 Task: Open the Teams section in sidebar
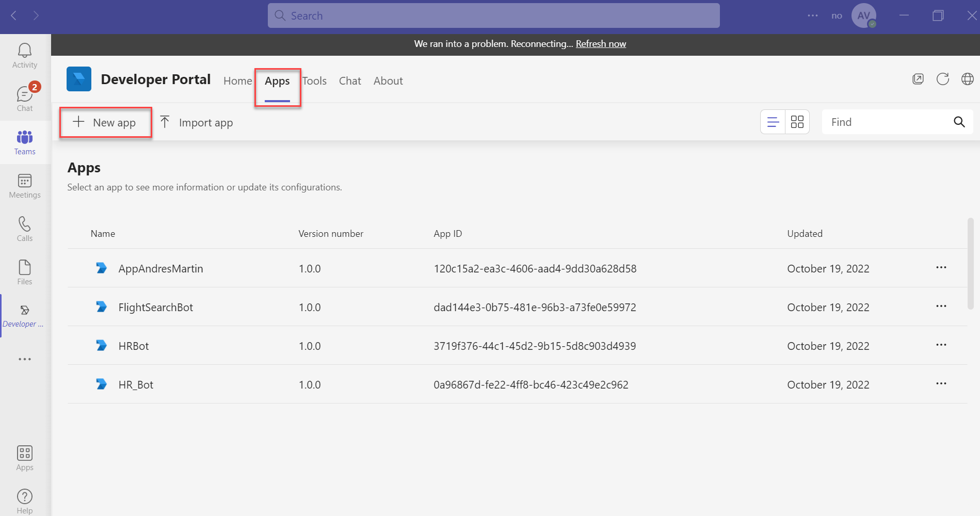(25, 142)
